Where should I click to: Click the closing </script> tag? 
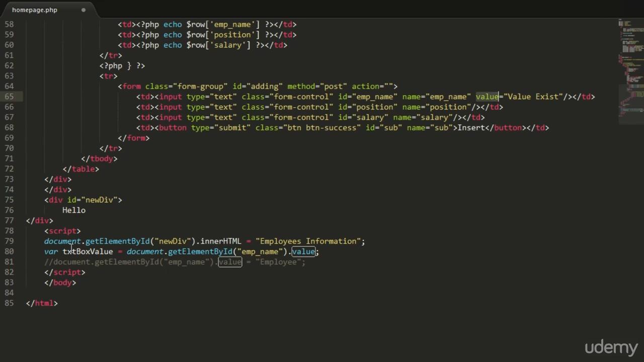coord(65,272)
